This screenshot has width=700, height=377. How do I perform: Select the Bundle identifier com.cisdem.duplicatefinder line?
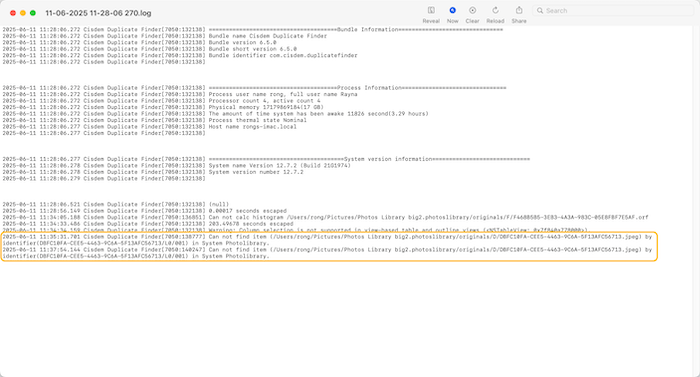[180, 55]
